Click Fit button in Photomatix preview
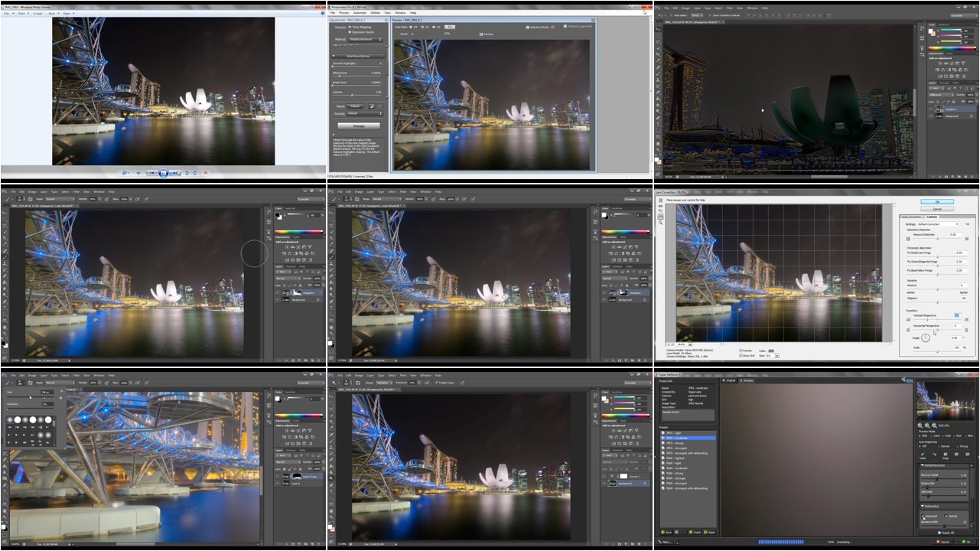This screenshot has width=980, height=551. pyautogui.click(x=450, y=27)
